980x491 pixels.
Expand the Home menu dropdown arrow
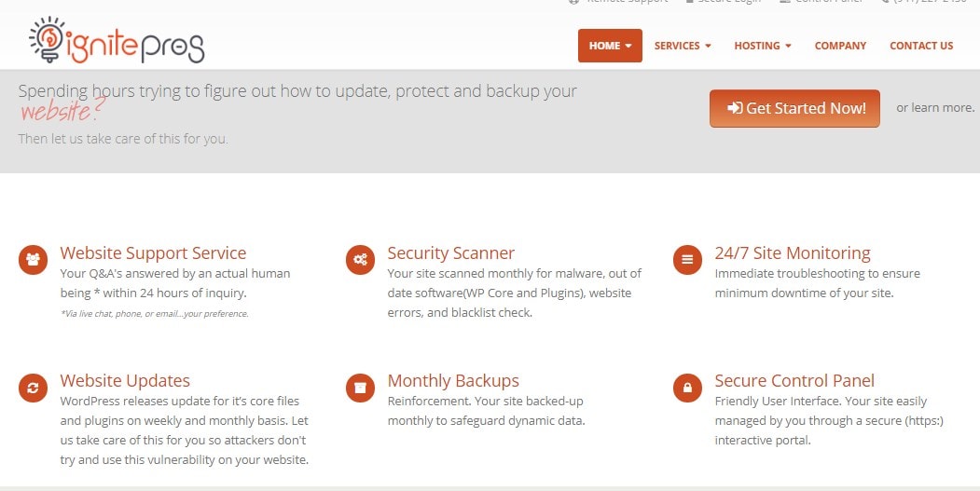tap(628, 46)
